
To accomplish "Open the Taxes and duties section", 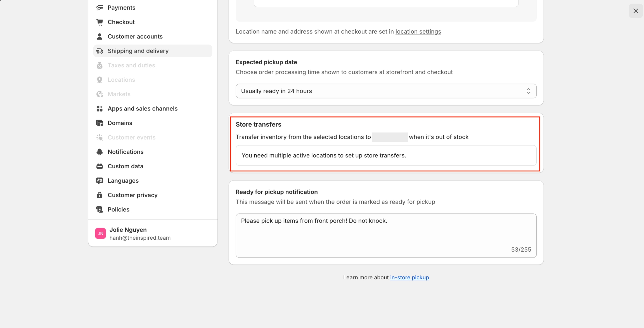I will point(131,65).
